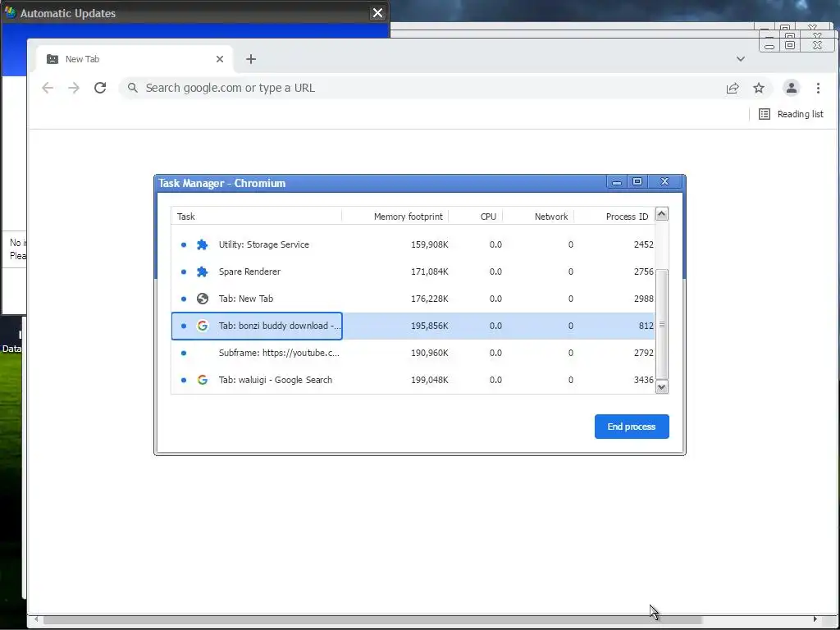Expand the tab search chevron
The width and height of the screenshot is (840, 630).
741,59
